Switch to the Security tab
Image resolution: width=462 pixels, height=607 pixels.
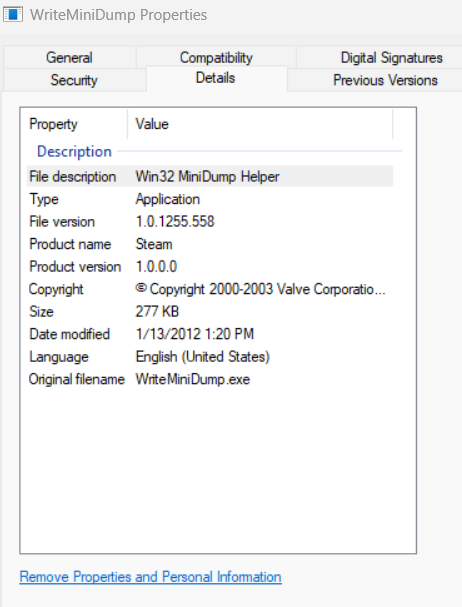[74, 80]
